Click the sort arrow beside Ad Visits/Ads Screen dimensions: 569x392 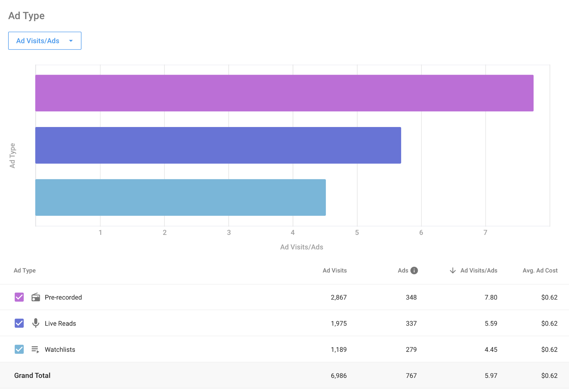452,270
